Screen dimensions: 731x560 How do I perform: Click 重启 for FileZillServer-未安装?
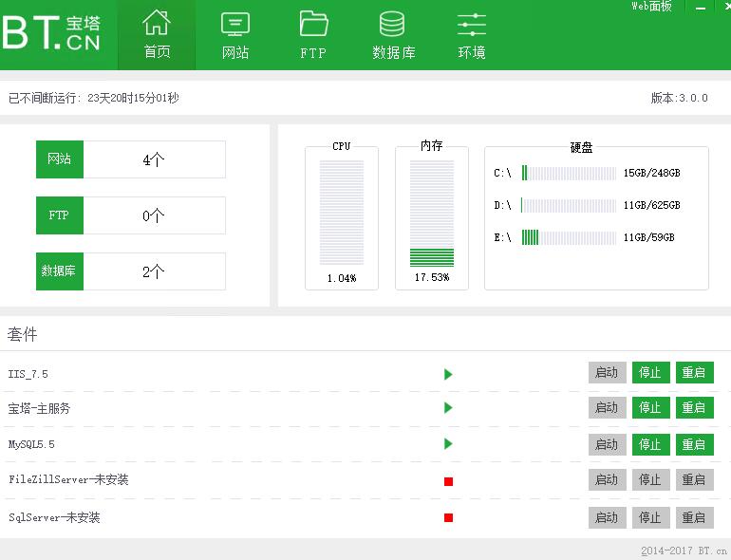(695, 480)
